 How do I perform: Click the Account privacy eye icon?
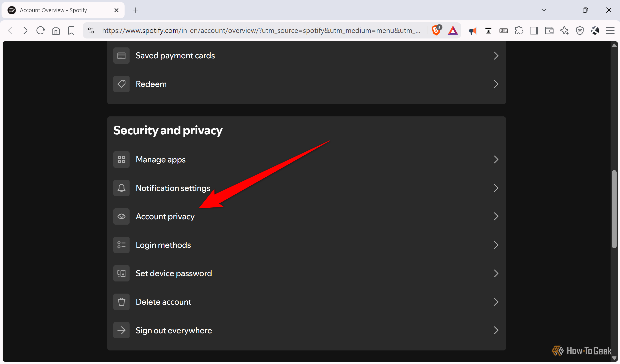pyautogui.click(x=121, y=216)
